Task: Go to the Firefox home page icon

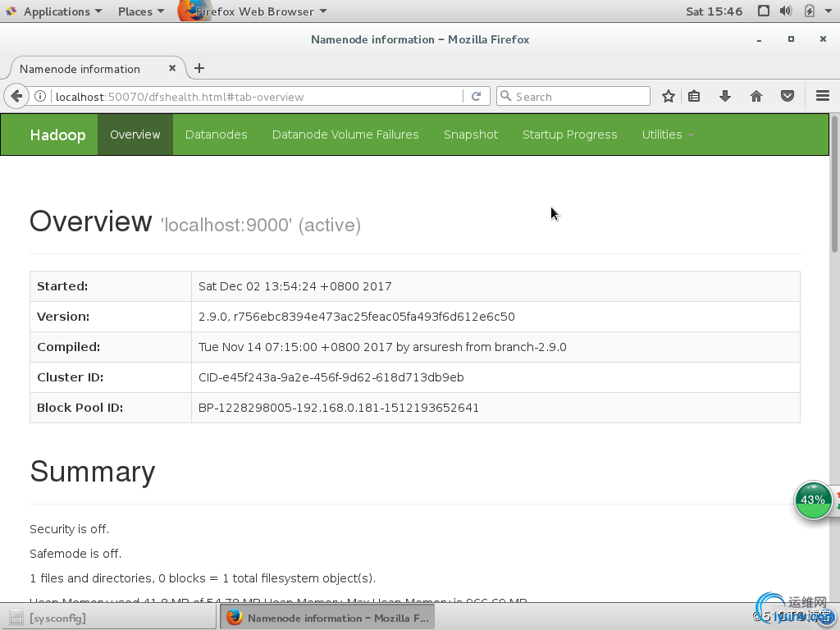Action: pyautogui.click(x=756, y=97)
